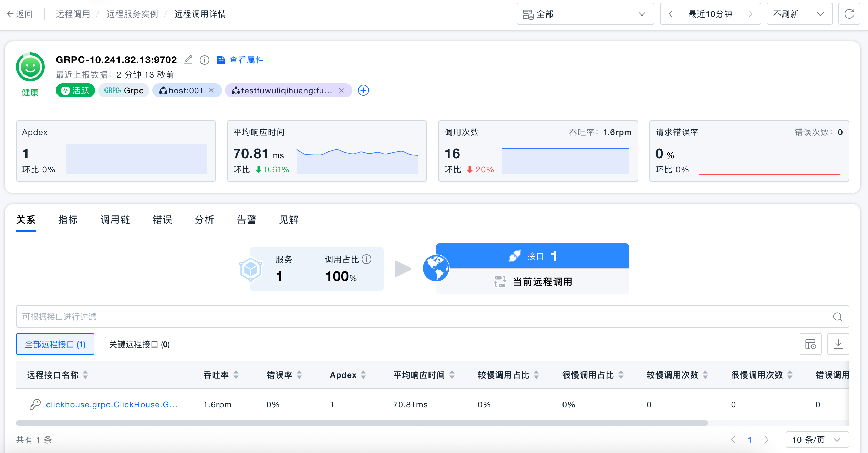The image size is (868, 453).
Task: Click the search magnifier icon
Action: pos(838,316)
